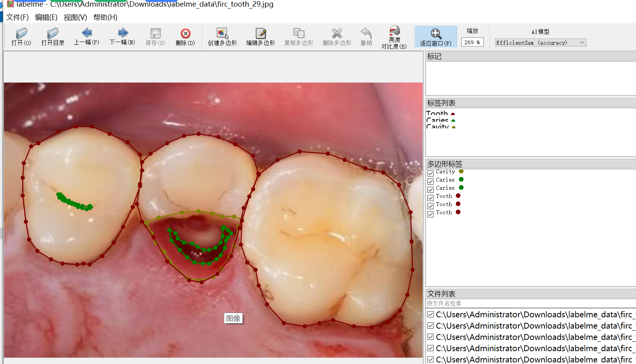Toggle the bottom Tooth polygon checkbox
This screenshot has width=636, height=364.
(x=430, y=214)
